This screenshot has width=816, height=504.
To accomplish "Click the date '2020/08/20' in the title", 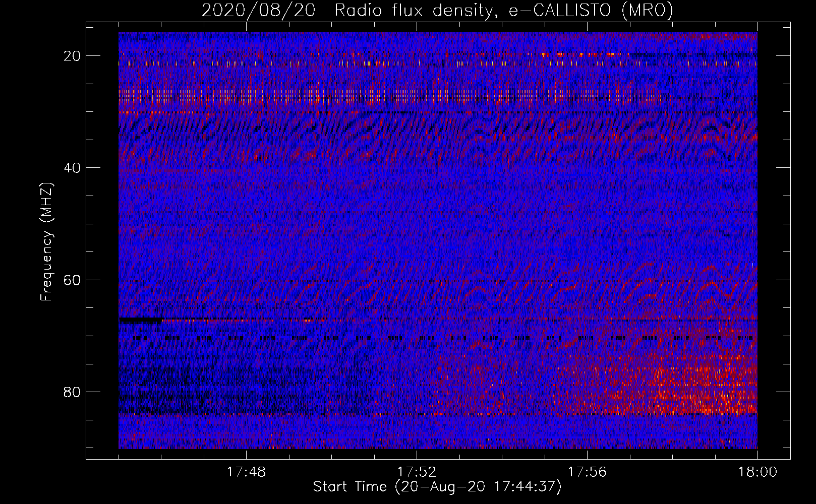I will pyautogui.click(x=259, y=10).
